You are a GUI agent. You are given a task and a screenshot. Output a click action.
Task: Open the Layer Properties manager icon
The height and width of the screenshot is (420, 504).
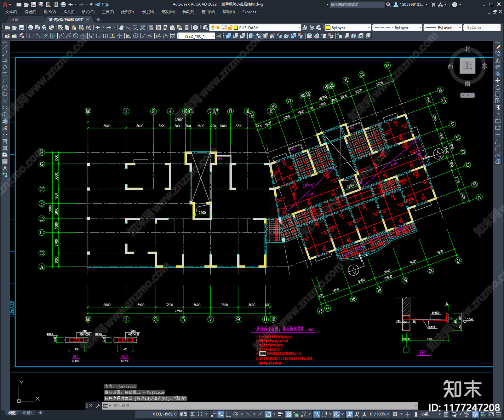(x=206, y=28)
